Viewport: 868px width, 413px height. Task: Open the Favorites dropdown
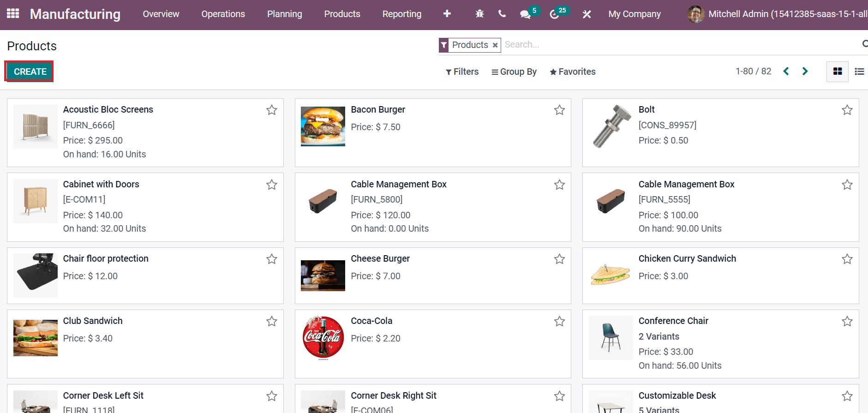(573, 72)
